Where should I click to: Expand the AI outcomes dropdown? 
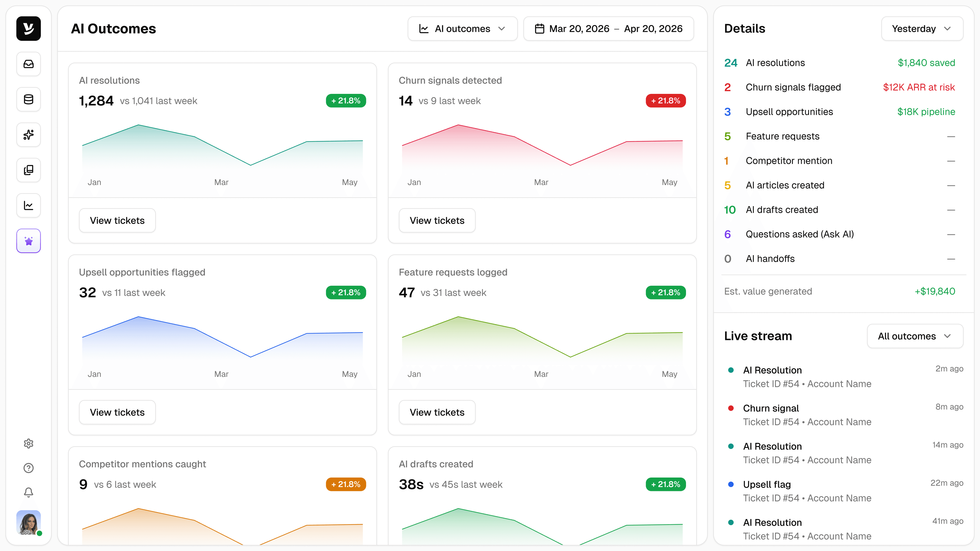(x=463, y=29)
